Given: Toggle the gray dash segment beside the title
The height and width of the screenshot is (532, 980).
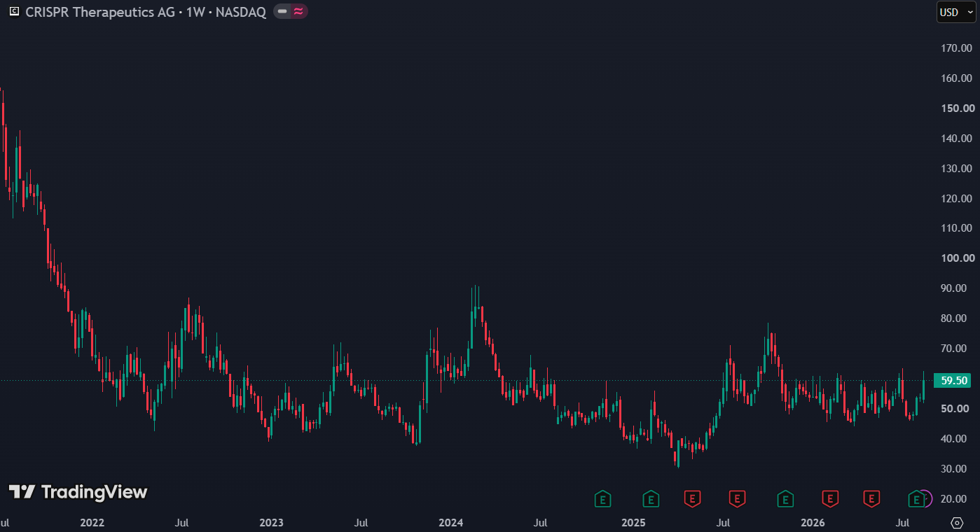Looking at the screenshot, I should [x=282, y=12].
